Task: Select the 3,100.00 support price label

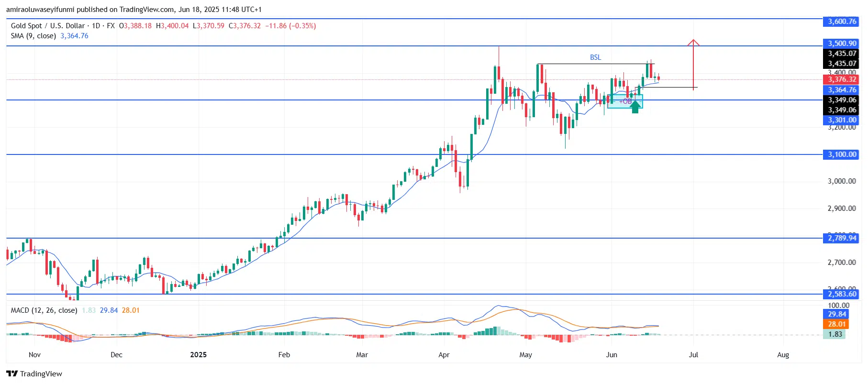Action: coord(842,154)
